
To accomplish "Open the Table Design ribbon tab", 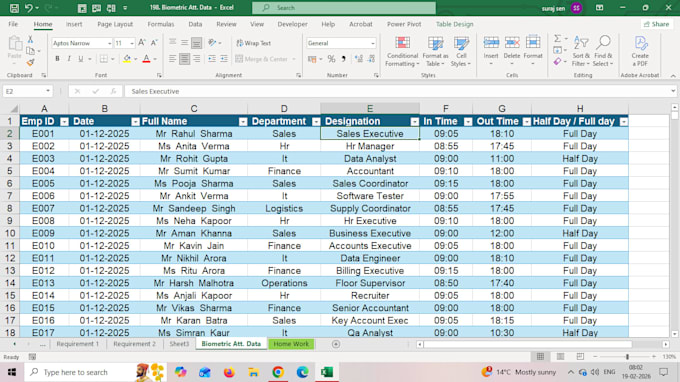I will tap(454, 24).
